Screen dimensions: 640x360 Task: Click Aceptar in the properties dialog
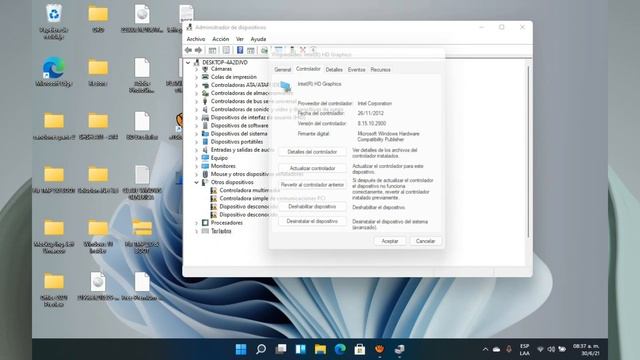390,241
